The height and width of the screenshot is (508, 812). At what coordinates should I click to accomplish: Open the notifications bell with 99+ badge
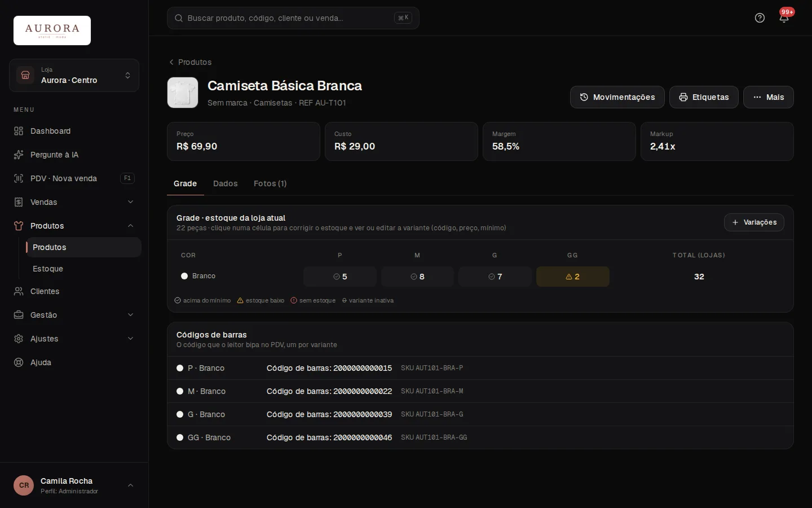[784, 18]
